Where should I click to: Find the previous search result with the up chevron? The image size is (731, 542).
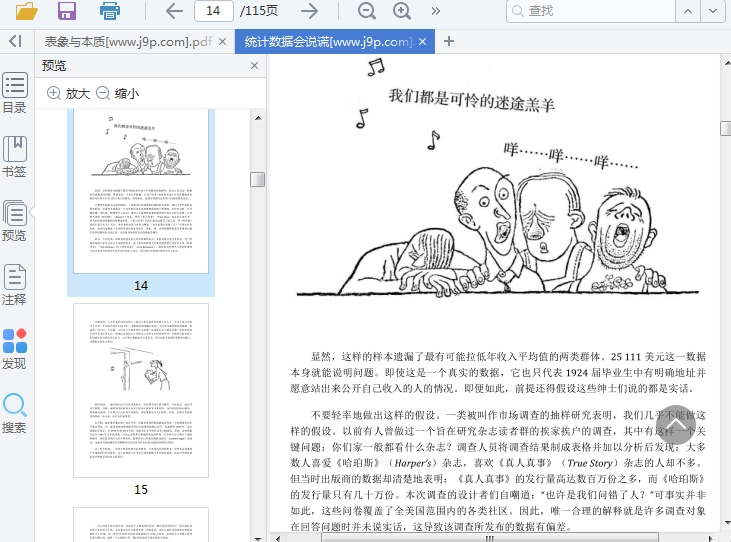point(688,11)
